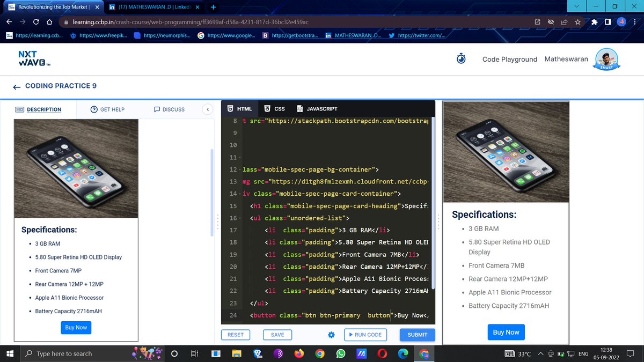The image size is (644, 362).
Task: Open the DISCUSS tab
Action: tap(169, 109)
